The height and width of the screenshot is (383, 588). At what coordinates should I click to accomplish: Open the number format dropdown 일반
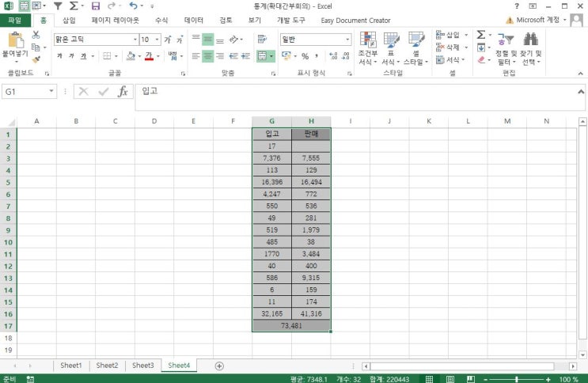(x=347, y=40)
